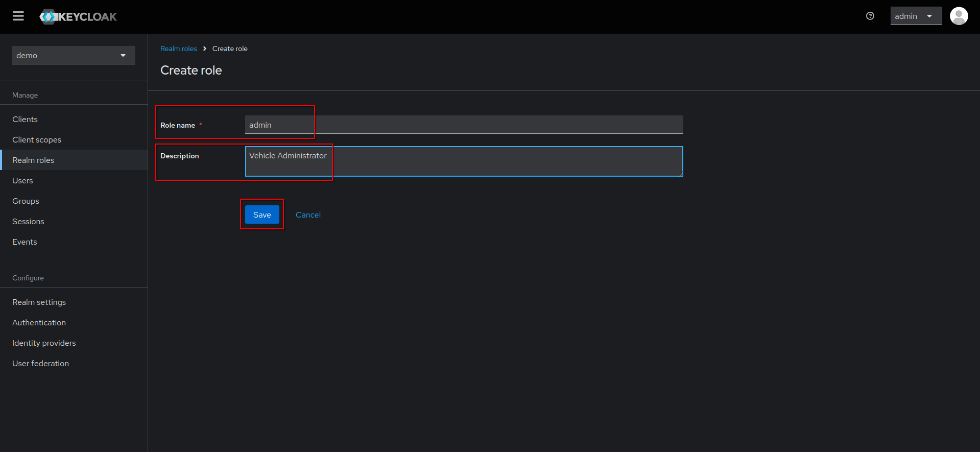Click the Save button
Screen dimensions: 980x452
click(262, 215)
